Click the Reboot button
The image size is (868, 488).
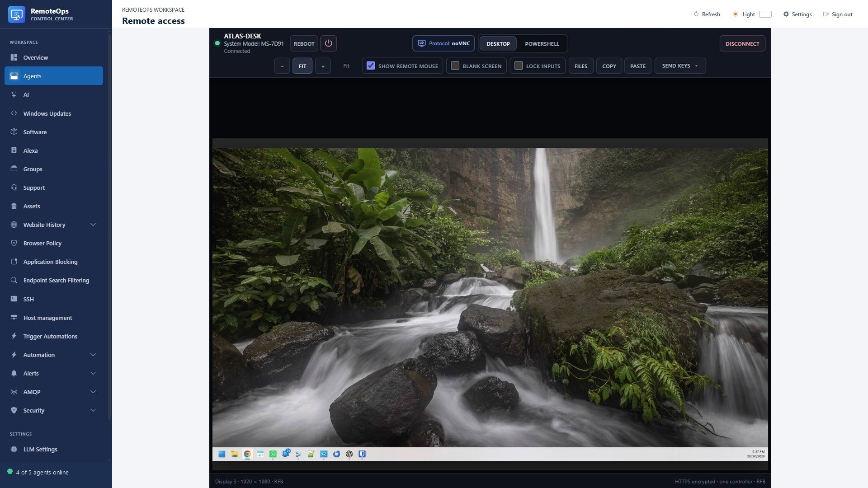(x=304, y=44)
